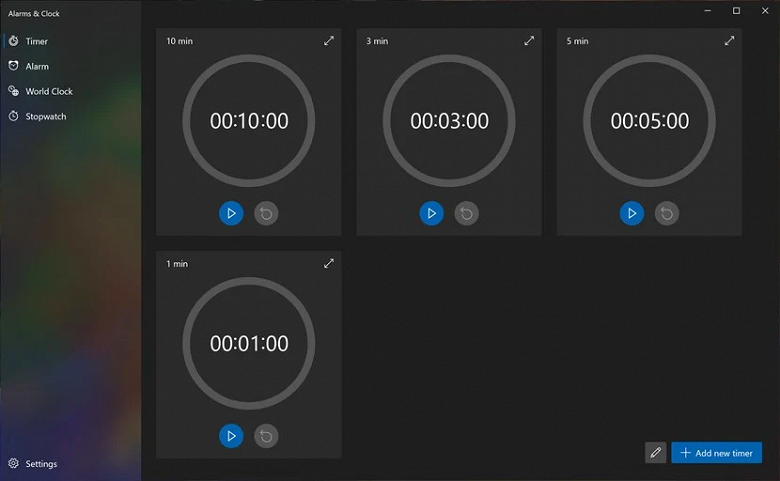
Task: Go to the Stopwatch section
Action: coord(45,116)
